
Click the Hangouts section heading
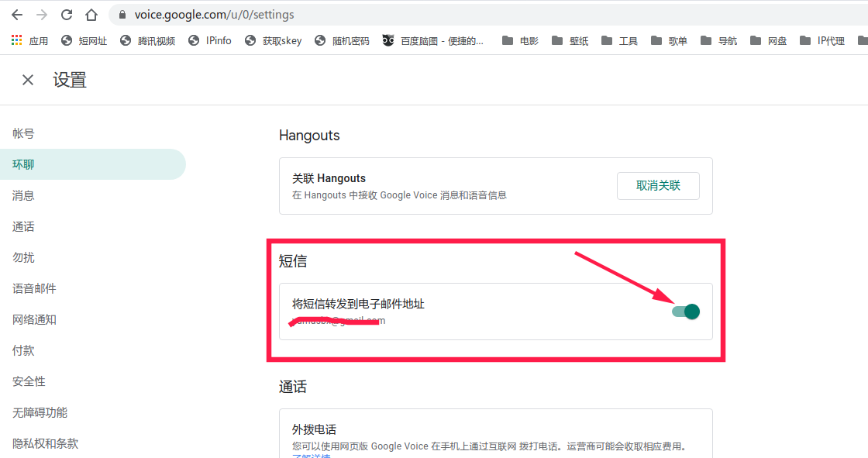[x=309, y=136]
